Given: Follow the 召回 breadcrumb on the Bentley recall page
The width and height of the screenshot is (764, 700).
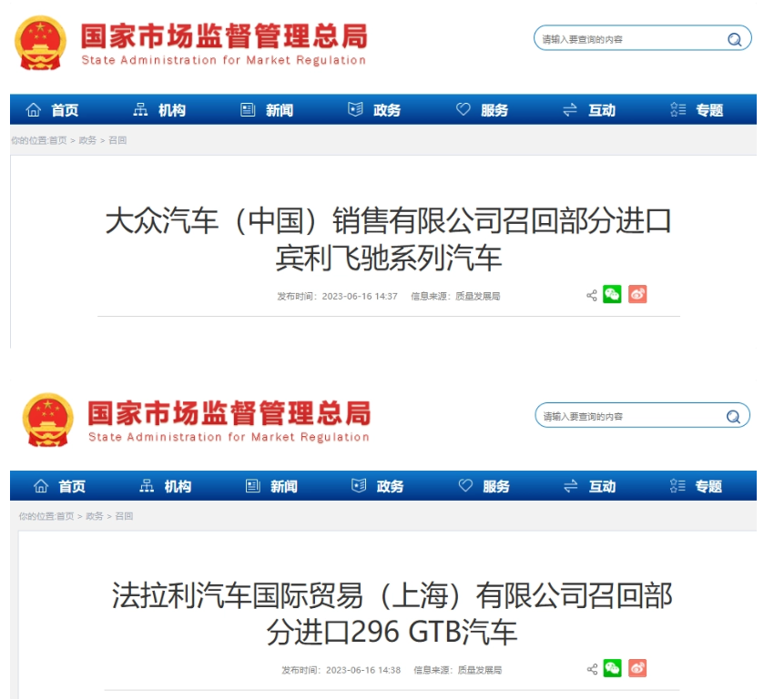Looking at the screenshot, I should [117, 140].
